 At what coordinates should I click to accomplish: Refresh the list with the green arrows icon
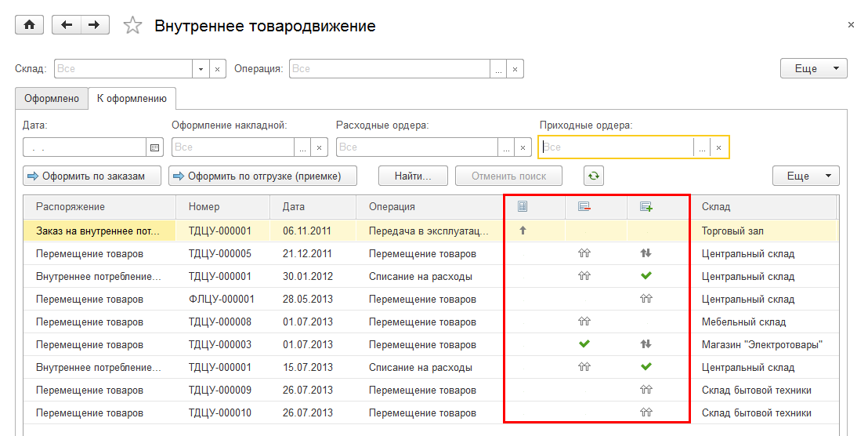click(x=594, y=176)
